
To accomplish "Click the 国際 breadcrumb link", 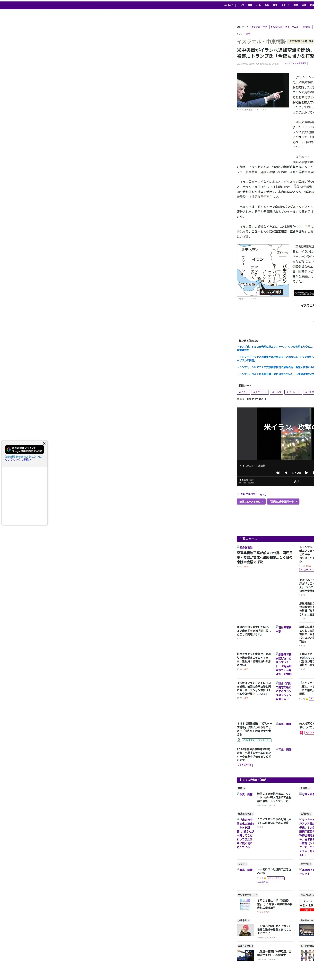I will 248,34.
